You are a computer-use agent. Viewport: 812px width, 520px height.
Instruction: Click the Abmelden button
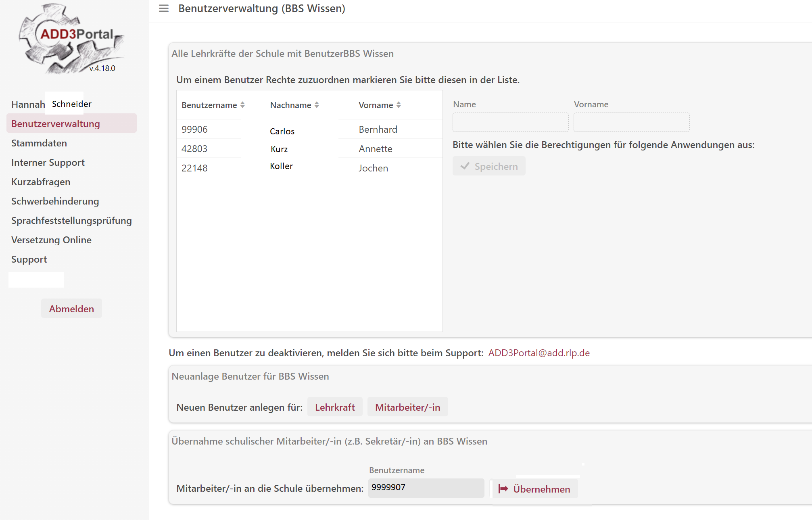coord(71,309)
